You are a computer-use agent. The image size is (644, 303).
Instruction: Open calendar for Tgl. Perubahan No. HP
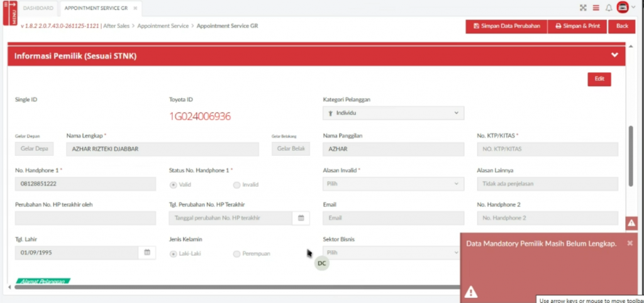[x=301, y=218]
